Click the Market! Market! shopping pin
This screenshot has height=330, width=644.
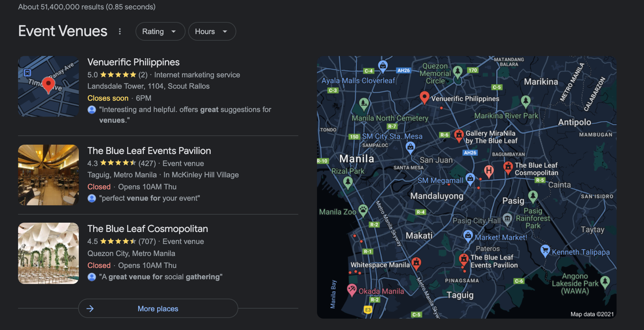468,235
